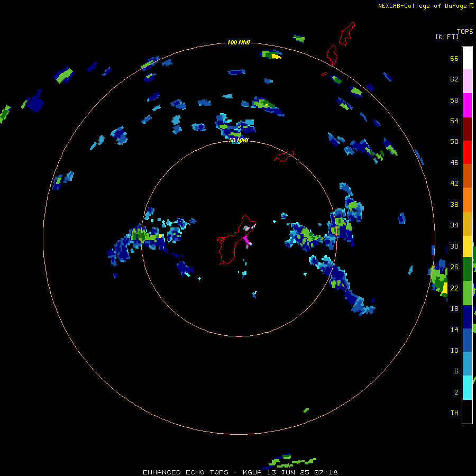Viewport: 476px width, 476px height.
Task: Click the TH legend label text
Action: tap(454, 413)
